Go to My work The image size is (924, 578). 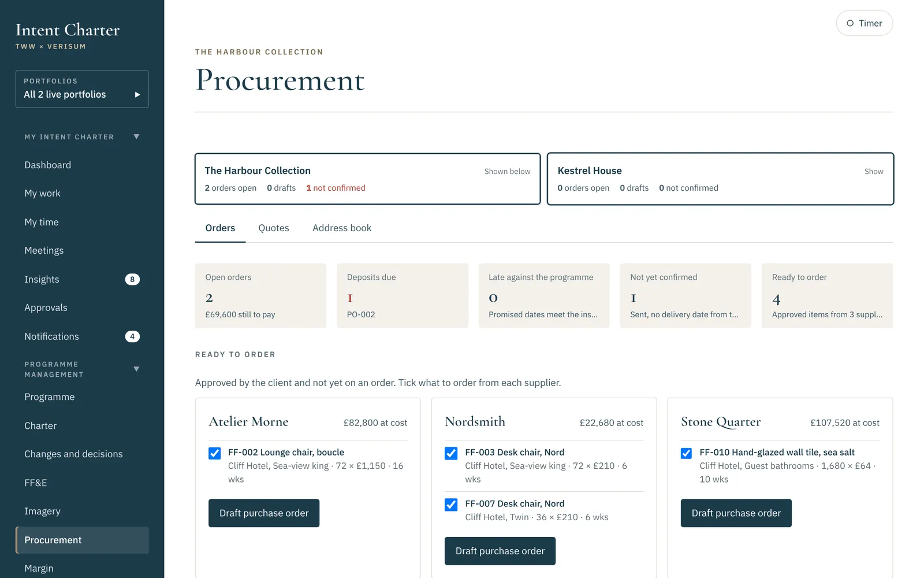click(82, 194)
